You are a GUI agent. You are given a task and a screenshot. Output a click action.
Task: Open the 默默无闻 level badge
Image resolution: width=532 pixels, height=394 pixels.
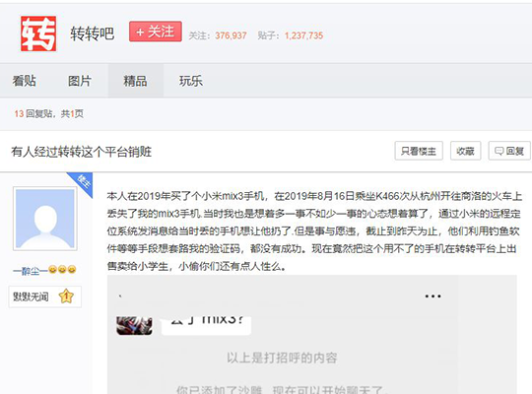(44, 296)
